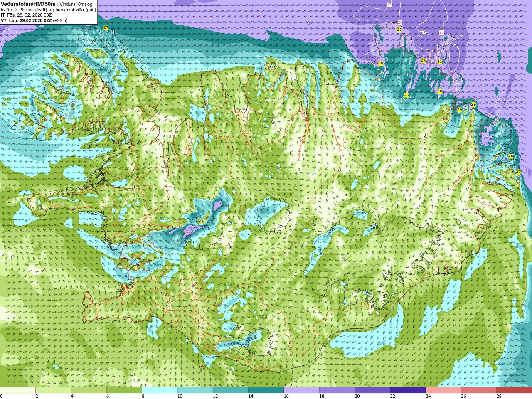The width and height of the screenshot is (532, 399).
Task: Click the yellow gust marker labeled 31
Action: click(440, 62)
